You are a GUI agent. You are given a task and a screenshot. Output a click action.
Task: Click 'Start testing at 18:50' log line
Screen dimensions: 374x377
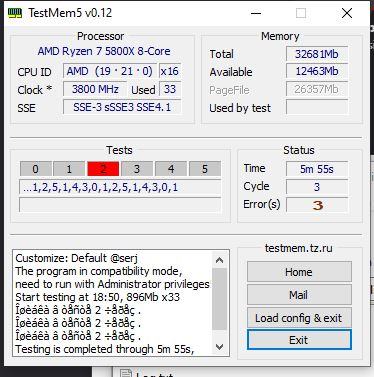[98, 297]
